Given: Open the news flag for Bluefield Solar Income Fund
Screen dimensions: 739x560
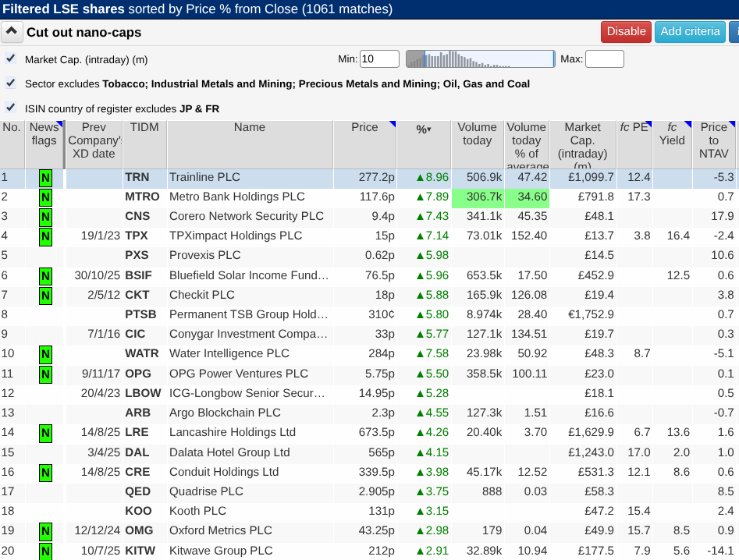Looking at the screenshot, I should tap(45, 276).
